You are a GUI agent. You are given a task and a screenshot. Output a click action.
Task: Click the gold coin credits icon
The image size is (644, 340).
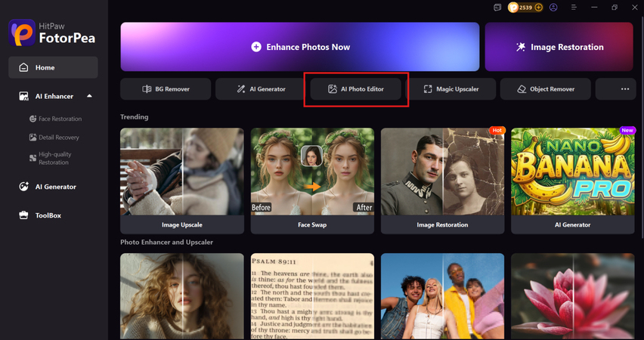[513, 8]
